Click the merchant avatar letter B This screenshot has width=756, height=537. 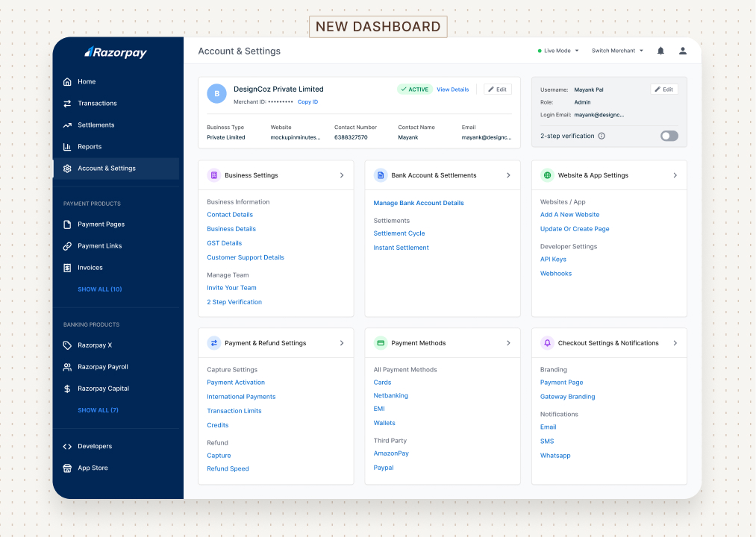tap(217, 93)
